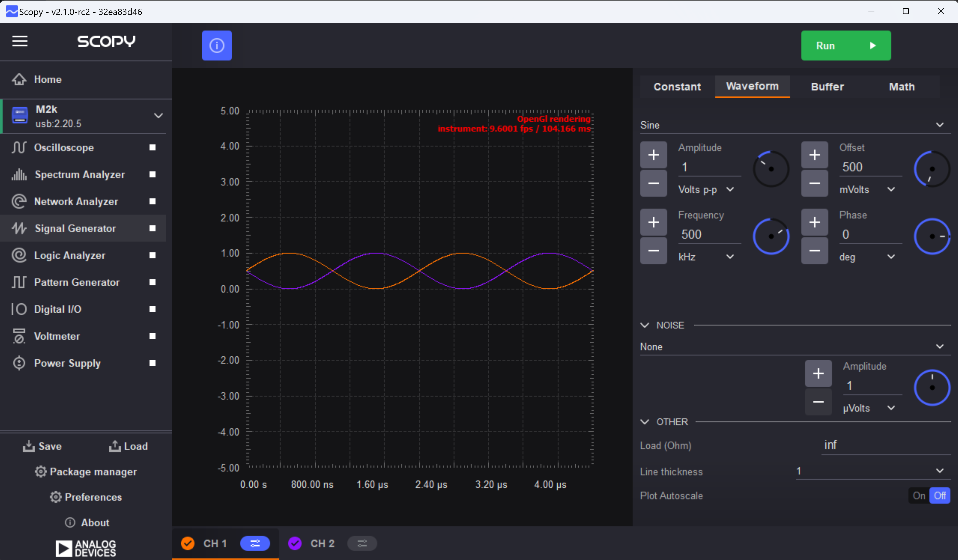
Task: Disable CH 1 channel checkbox
Action: pos(188,543)
